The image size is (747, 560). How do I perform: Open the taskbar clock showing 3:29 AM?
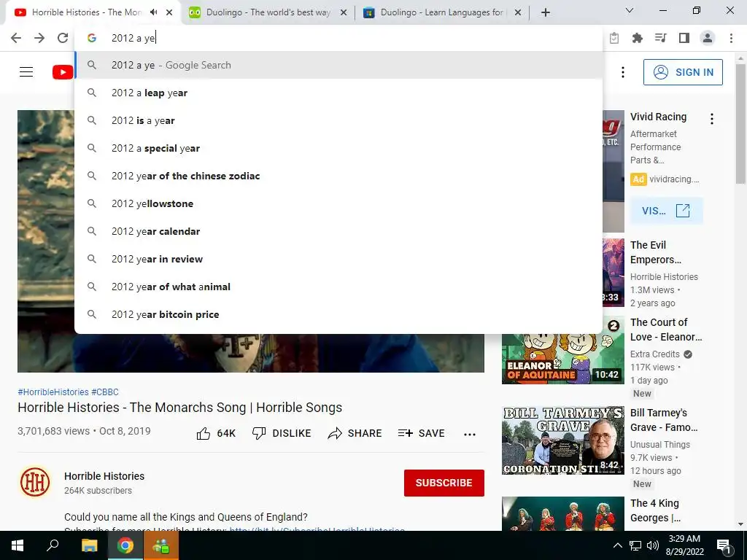coord(684,545)
